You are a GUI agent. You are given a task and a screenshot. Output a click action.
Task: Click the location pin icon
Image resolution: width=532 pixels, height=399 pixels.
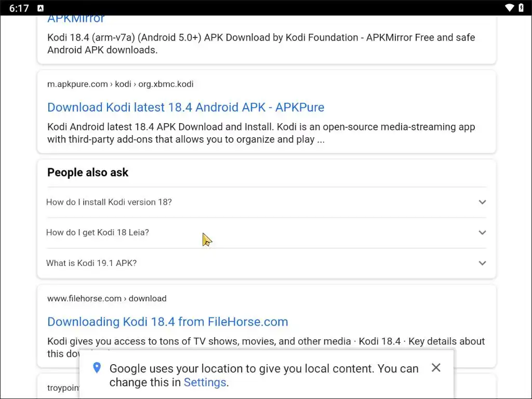tap(97, 368)
